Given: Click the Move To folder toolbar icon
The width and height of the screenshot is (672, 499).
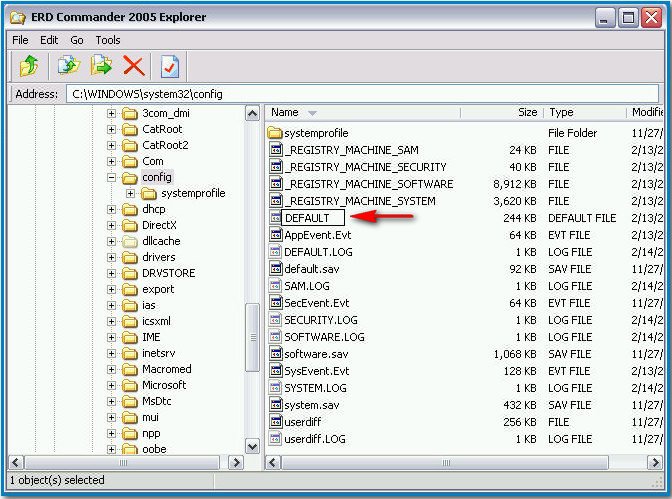Looking at the screenshot, I should pyautogui.click(x=101, y=66).
